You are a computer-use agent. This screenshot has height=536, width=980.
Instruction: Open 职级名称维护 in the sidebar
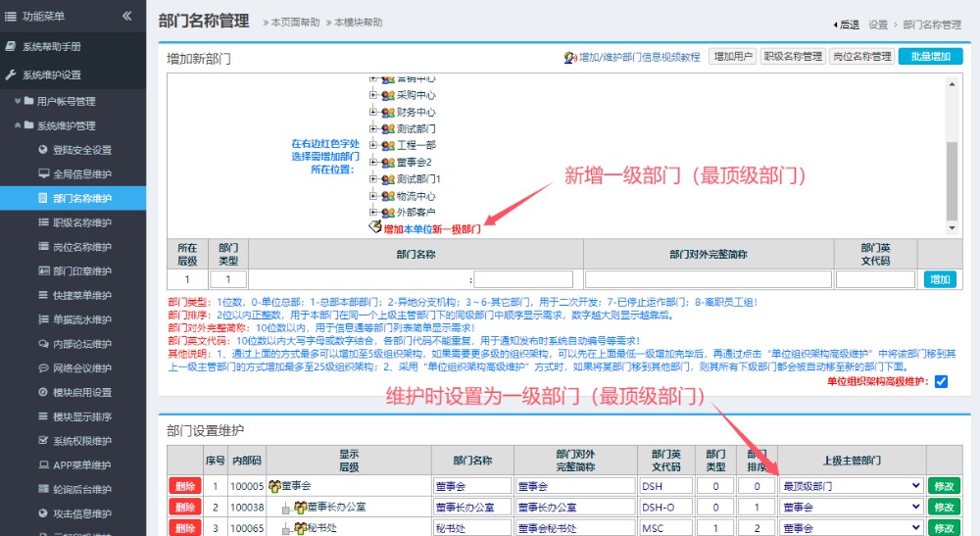pos(81,222)
